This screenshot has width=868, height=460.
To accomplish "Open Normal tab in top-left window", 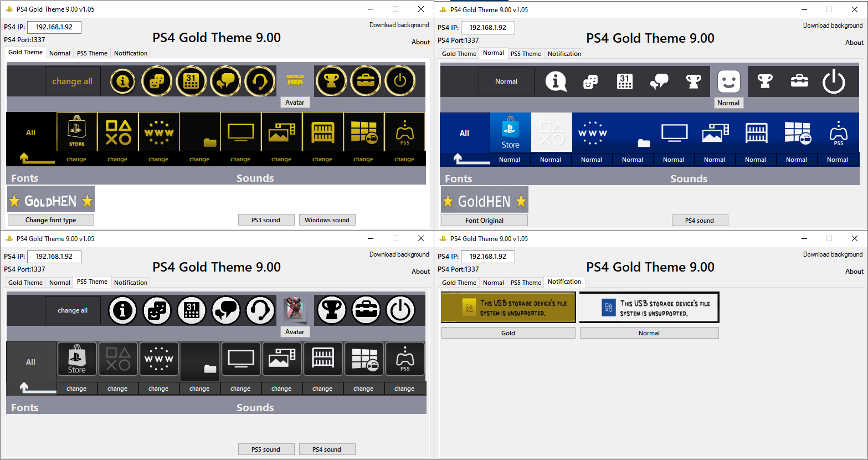I will point(60,53).
